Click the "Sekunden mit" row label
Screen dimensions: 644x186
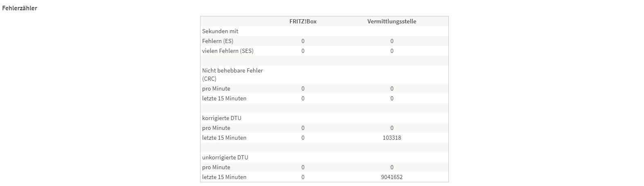tap(220, 31)
